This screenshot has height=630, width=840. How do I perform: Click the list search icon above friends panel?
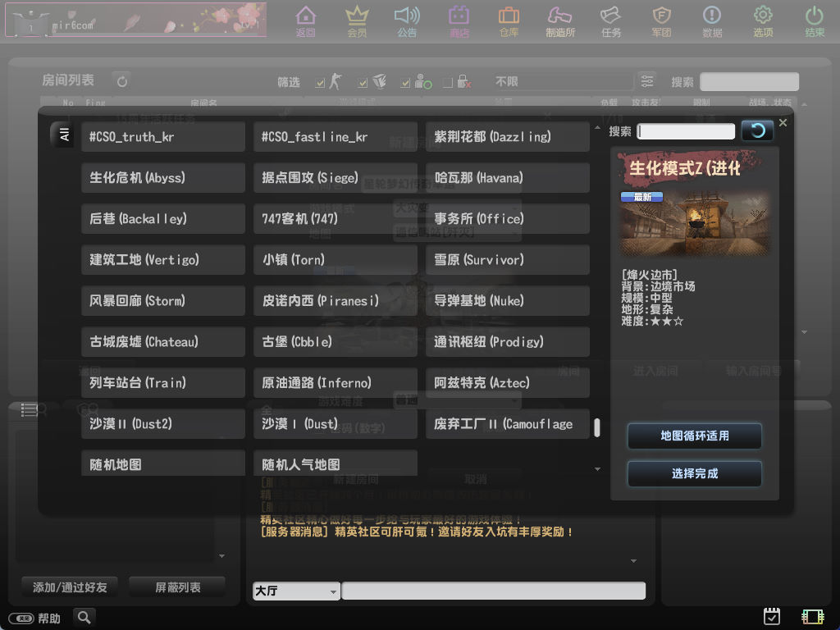point(33,410)
